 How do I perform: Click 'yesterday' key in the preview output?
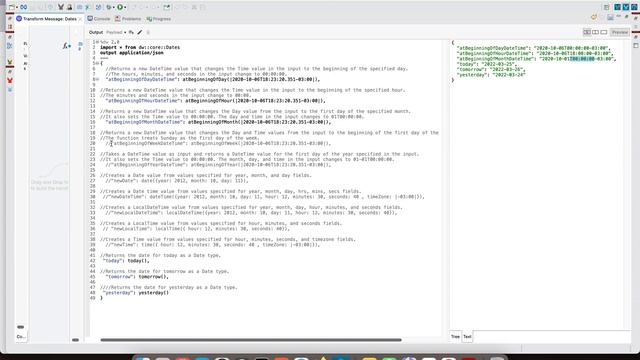[x=472, y=75]
